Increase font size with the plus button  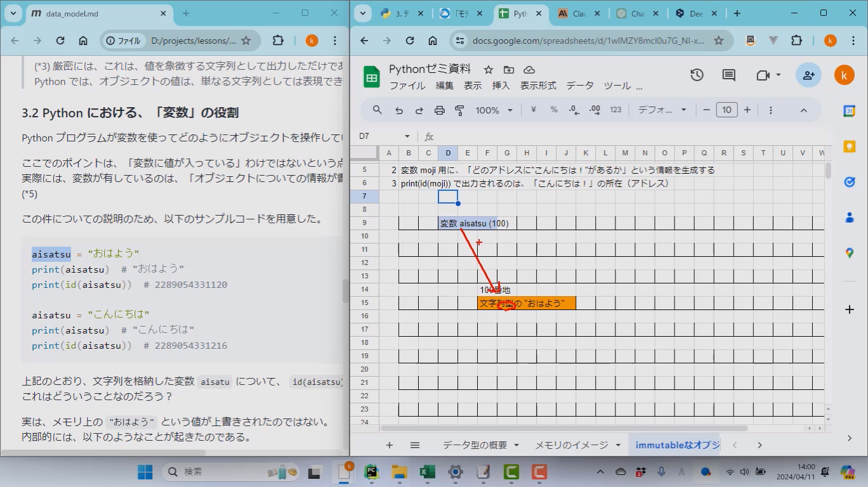point(747,110)
